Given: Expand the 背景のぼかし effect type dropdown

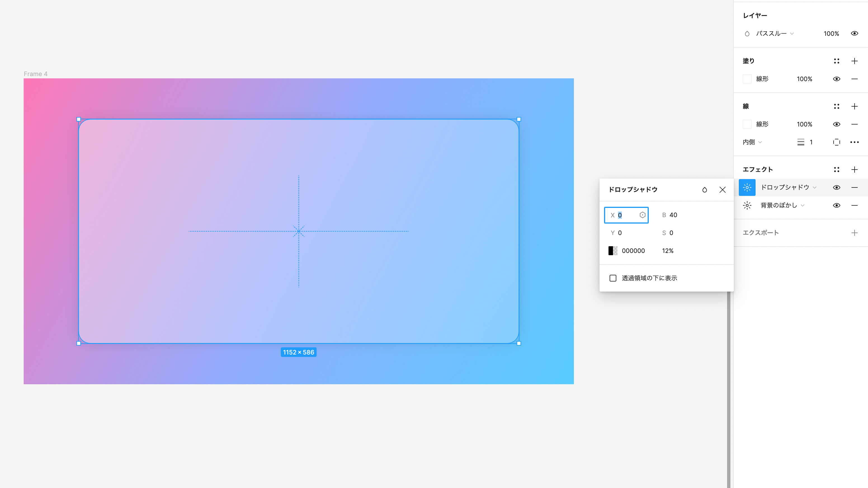Looking at the screenshot, I should pos(782,205).
